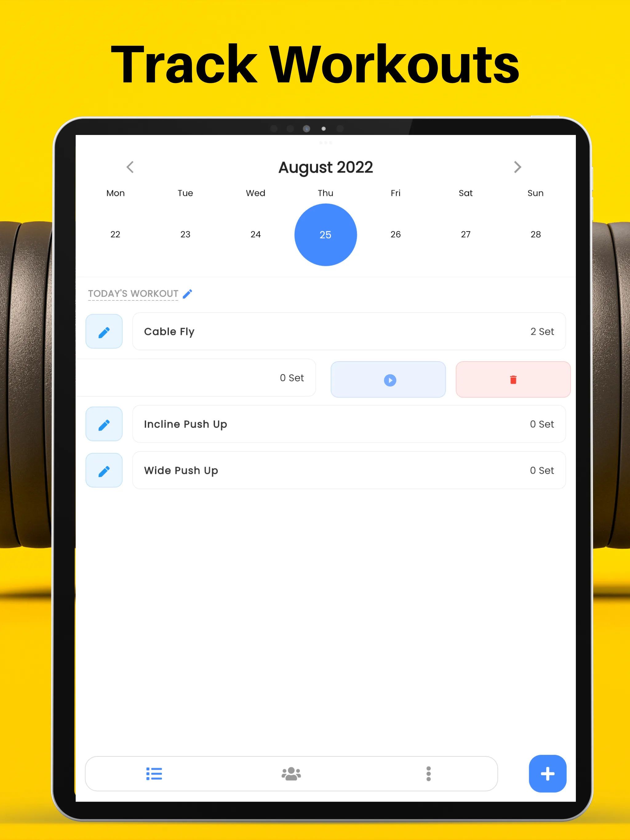
Task: Click the play button icon for Cable Fly
Action: point(389,379)
